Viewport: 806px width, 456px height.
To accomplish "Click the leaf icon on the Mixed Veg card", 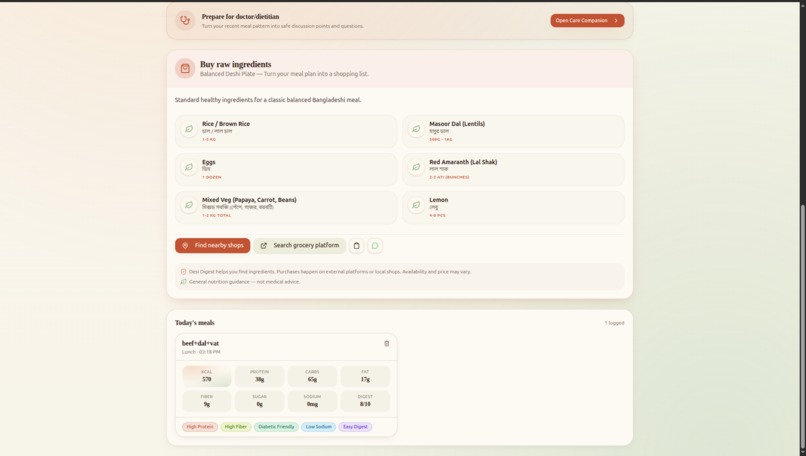I will click(x=189, y=205).
